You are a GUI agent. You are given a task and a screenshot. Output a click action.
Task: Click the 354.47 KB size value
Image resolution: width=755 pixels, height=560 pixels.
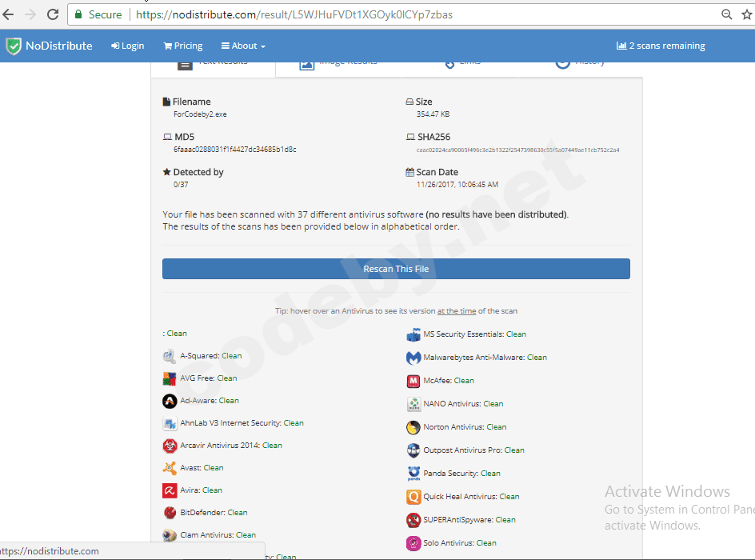tap(433, 114)
